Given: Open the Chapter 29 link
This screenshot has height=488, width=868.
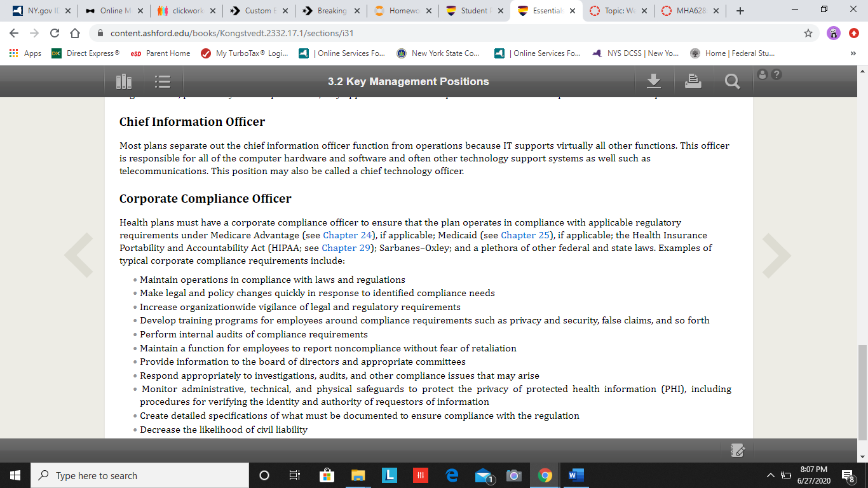Looking at the screenshot, I should coord(346,248).
